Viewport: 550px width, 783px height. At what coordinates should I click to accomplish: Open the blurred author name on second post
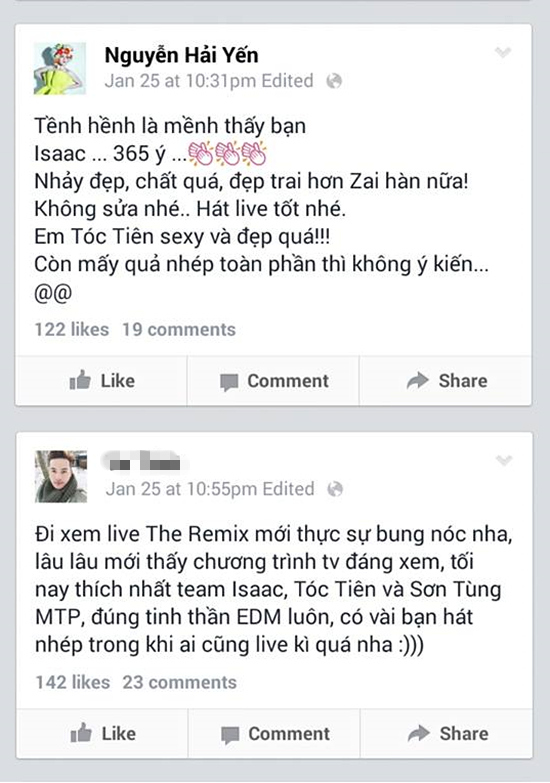[145, 461]
